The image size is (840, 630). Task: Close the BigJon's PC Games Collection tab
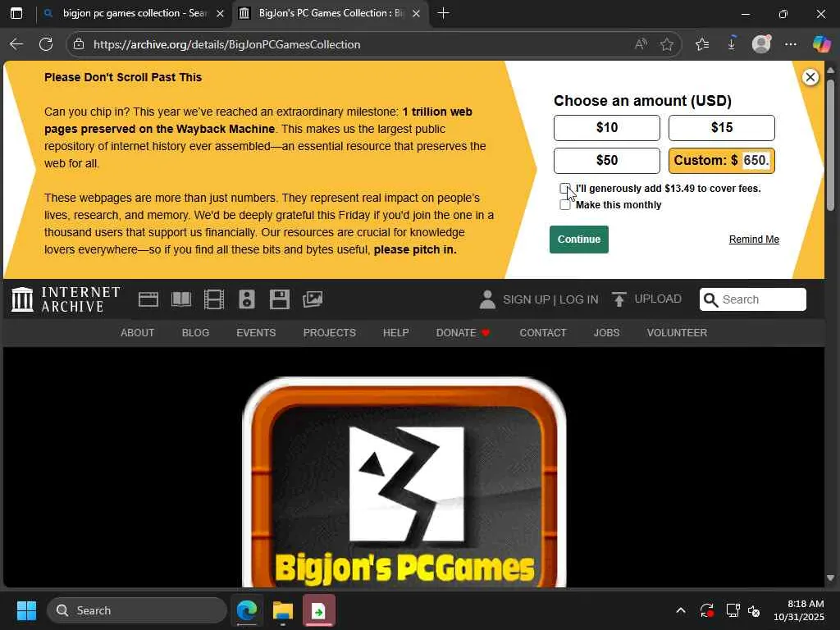point(416,13)
